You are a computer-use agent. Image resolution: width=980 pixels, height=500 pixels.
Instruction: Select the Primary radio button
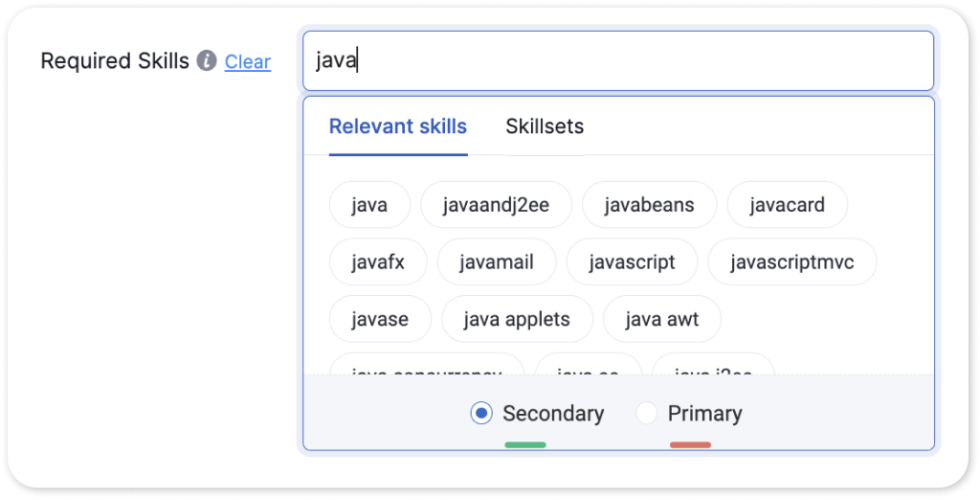click(646, 414)
